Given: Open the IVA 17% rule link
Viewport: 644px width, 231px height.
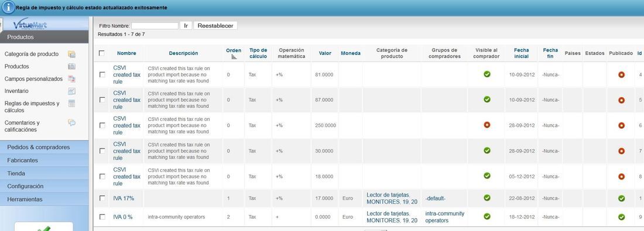Looking at the screenshot, I should click(x=124, y=198).
